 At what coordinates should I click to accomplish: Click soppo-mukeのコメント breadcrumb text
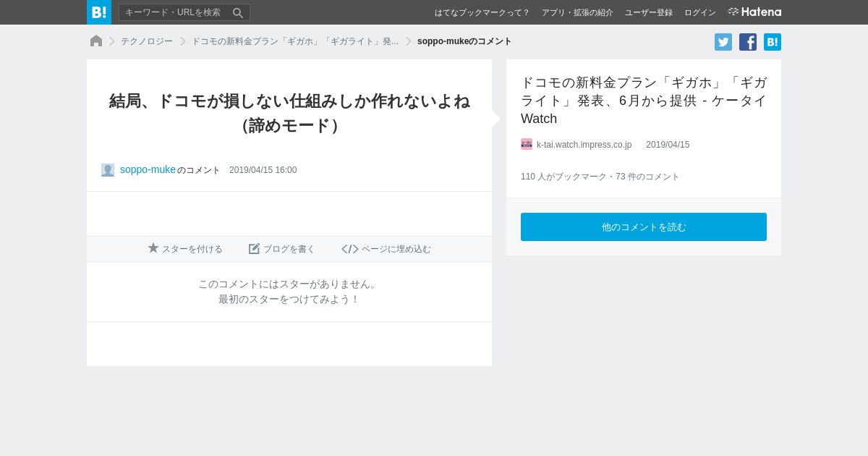(x=464, y=41)
